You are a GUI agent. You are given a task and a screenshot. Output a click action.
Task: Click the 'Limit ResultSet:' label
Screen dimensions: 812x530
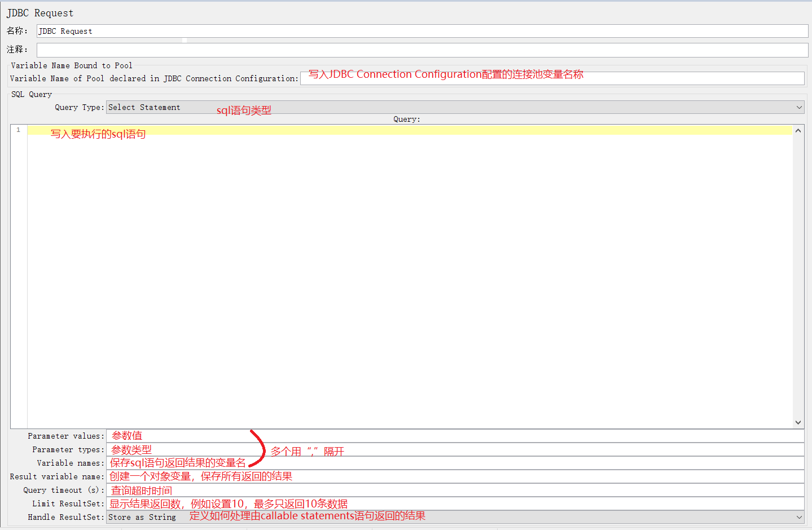pyautogui.click(x=68, y=503)
